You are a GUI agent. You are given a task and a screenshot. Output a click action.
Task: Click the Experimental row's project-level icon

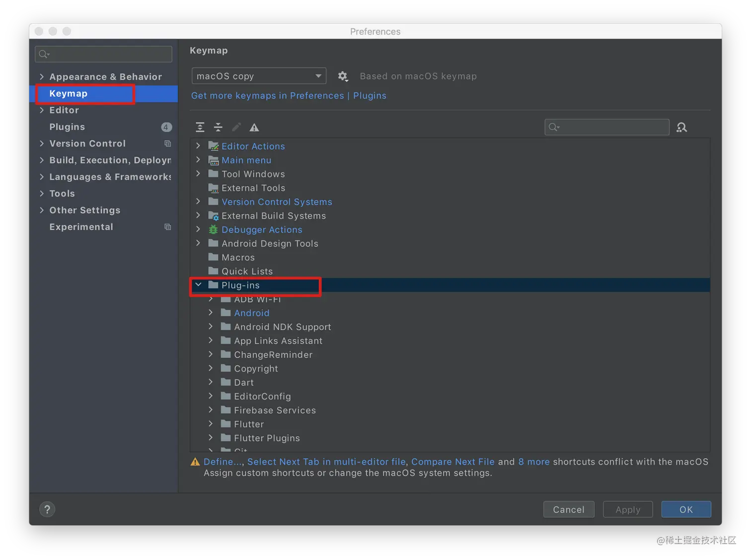click(168, 227)
